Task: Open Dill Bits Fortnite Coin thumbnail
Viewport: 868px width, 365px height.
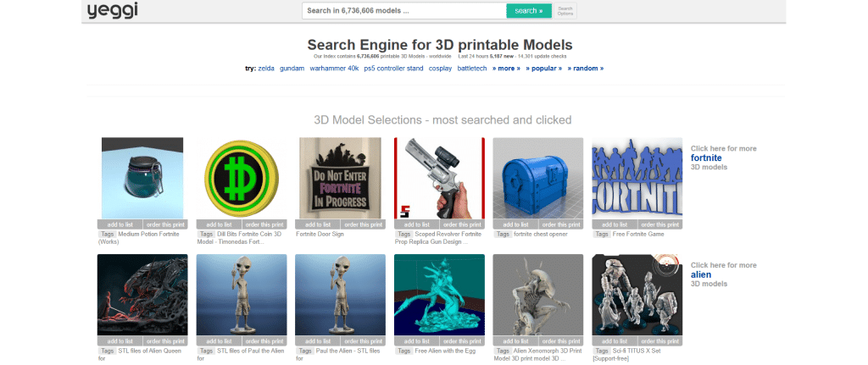Action: click(x=242, y=178)
